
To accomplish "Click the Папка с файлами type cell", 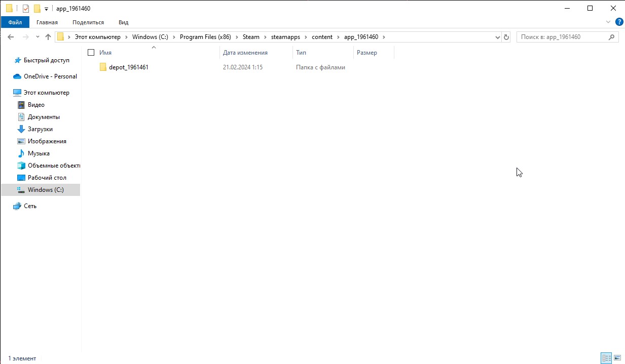I will pyautogui.click(x=320, y=67).
